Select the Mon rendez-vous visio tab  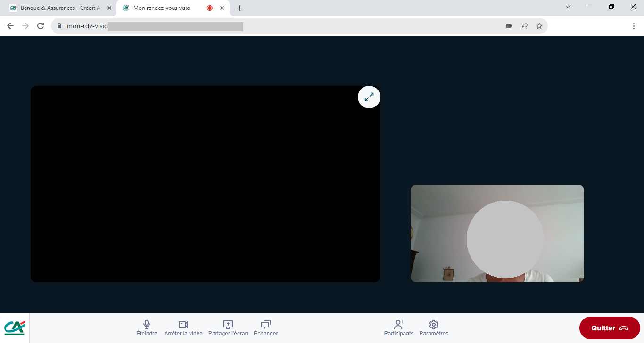[162, 8]
